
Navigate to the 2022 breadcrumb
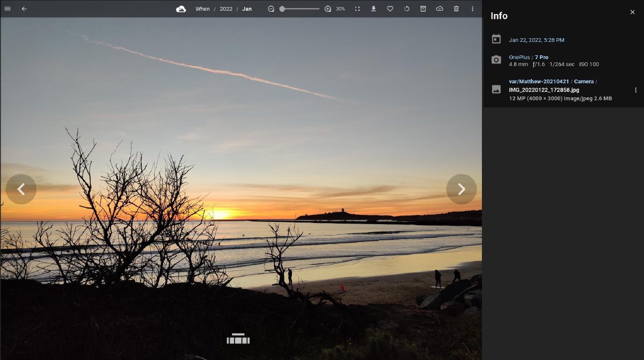226,9
